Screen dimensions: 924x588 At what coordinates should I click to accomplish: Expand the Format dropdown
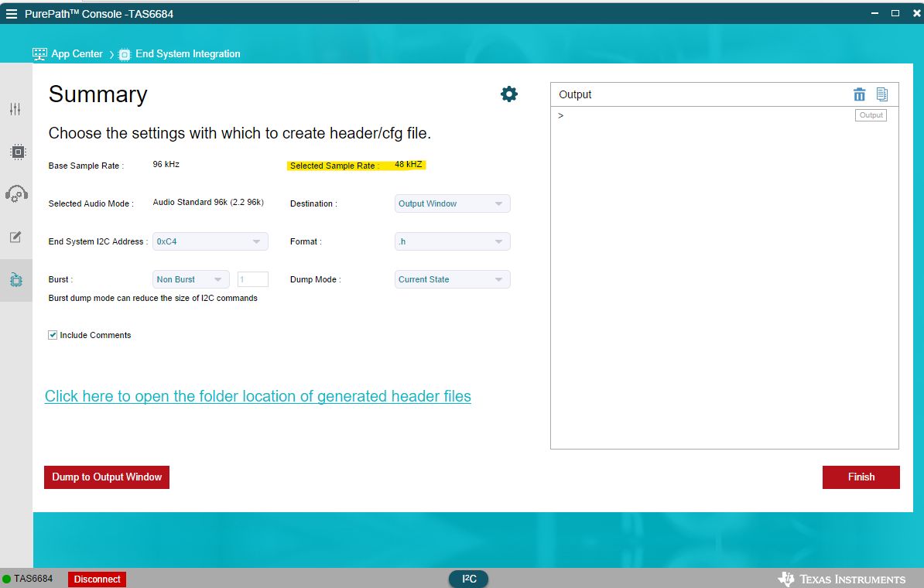(452, 241)
